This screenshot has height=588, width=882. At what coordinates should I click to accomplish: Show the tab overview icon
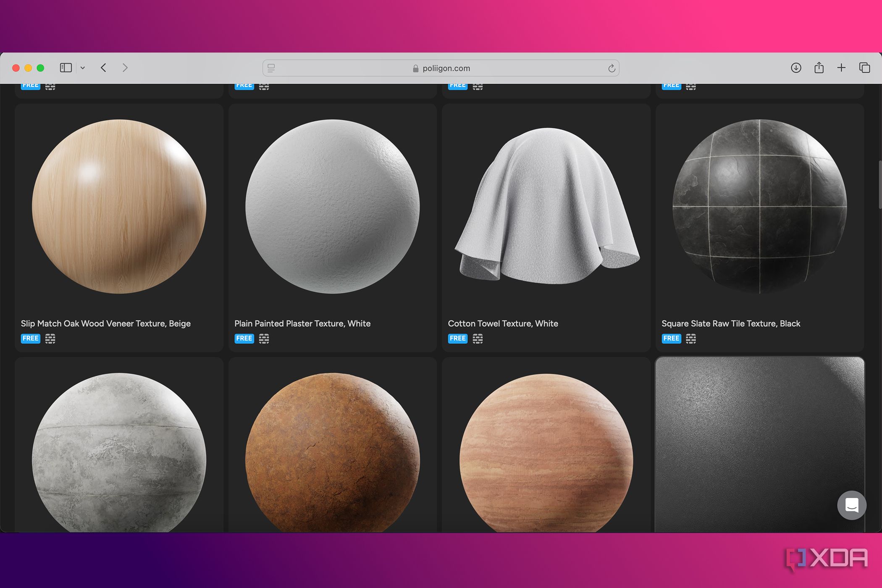click(x=864, y=68)
